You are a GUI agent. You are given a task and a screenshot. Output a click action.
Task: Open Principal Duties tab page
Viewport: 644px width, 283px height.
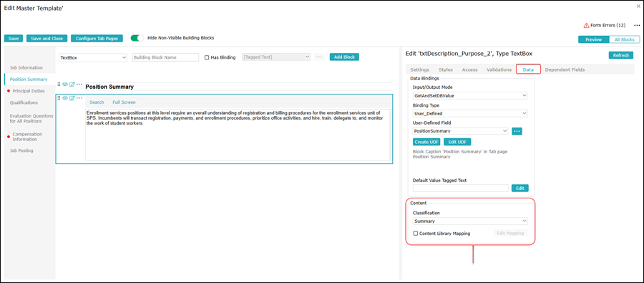[29, 90]
